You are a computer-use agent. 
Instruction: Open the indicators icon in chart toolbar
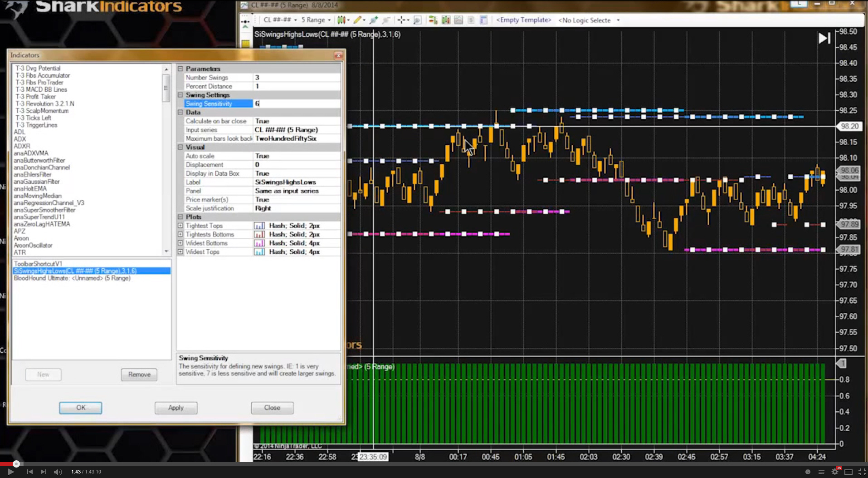(446, 20)
